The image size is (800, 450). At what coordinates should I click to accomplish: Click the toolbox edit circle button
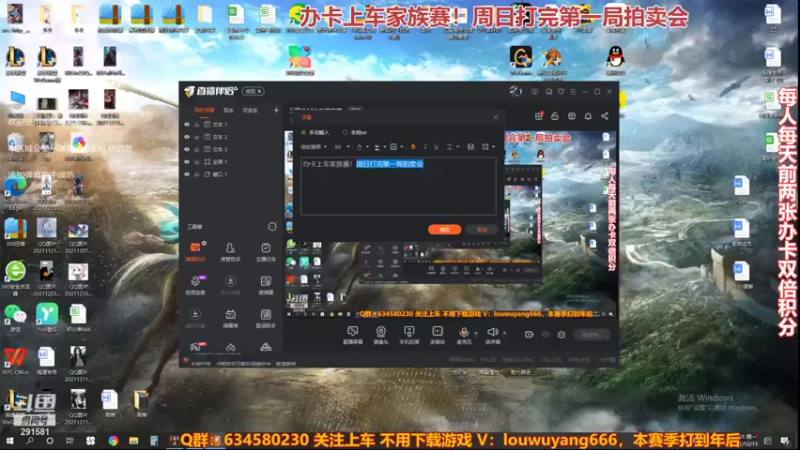click(x=272, y=227)
